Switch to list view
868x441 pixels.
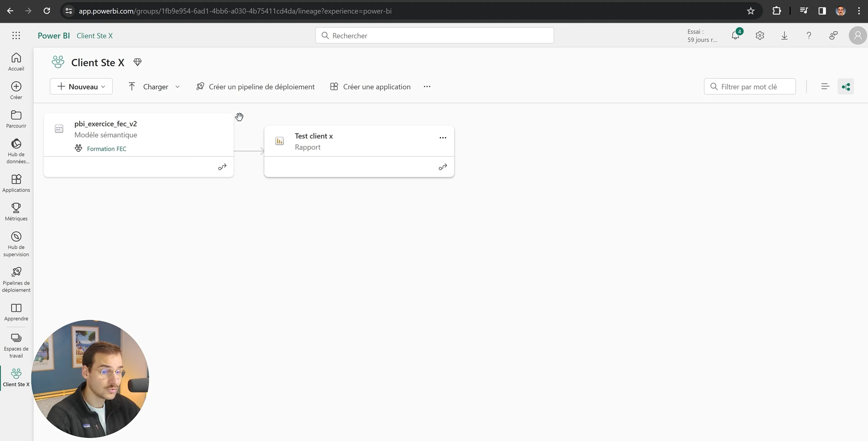point(825,87)
